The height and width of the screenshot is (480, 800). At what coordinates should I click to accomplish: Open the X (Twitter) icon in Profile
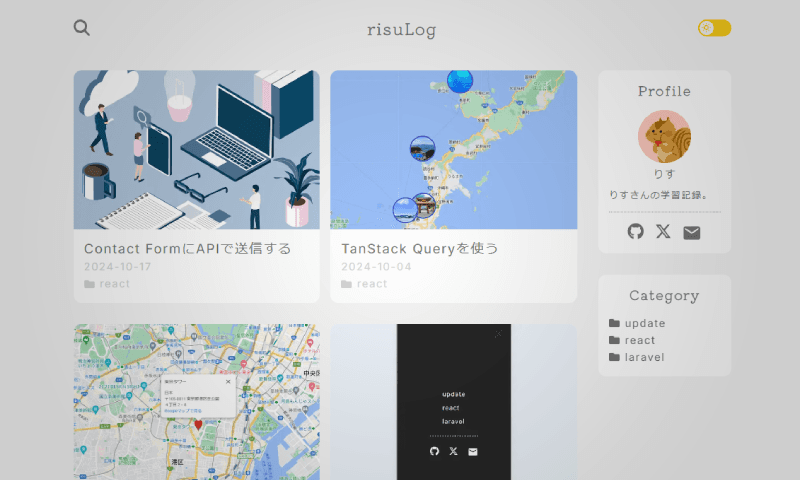(x=663, y=232)
